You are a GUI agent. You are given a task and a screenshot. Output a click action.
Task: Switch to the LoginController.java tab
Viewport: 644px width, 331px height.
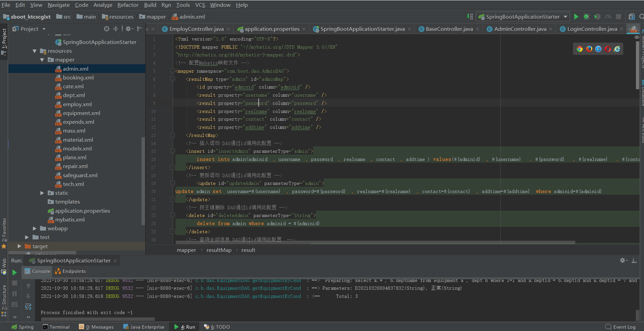[x=592, y=29]
